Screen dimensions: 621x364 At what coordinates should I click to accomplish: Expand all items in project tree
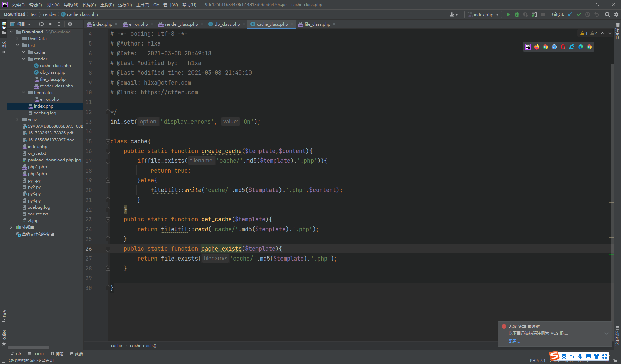click(x=50, y=24)
